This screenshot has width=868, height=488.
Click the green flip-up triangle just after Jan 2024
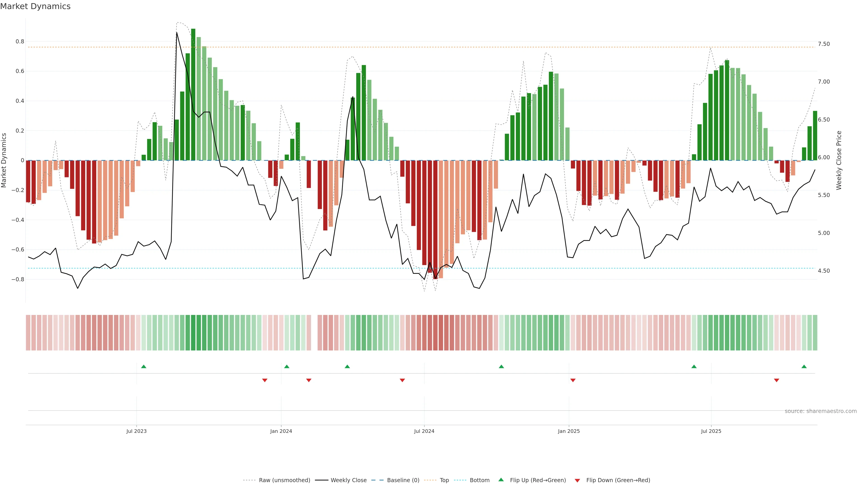(287, 366)
